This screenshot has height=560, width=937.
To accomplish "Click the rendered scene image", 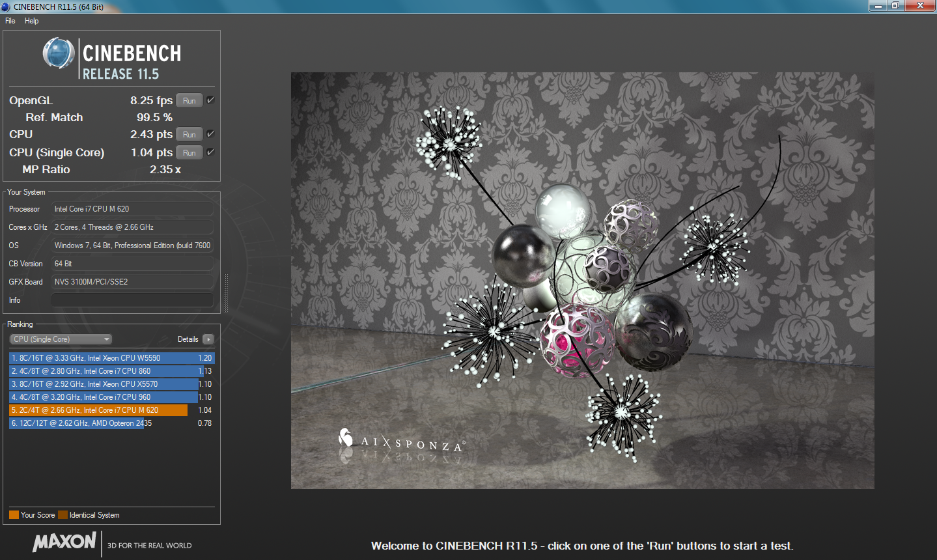I will pyautogui.click(x=582, y=281).
